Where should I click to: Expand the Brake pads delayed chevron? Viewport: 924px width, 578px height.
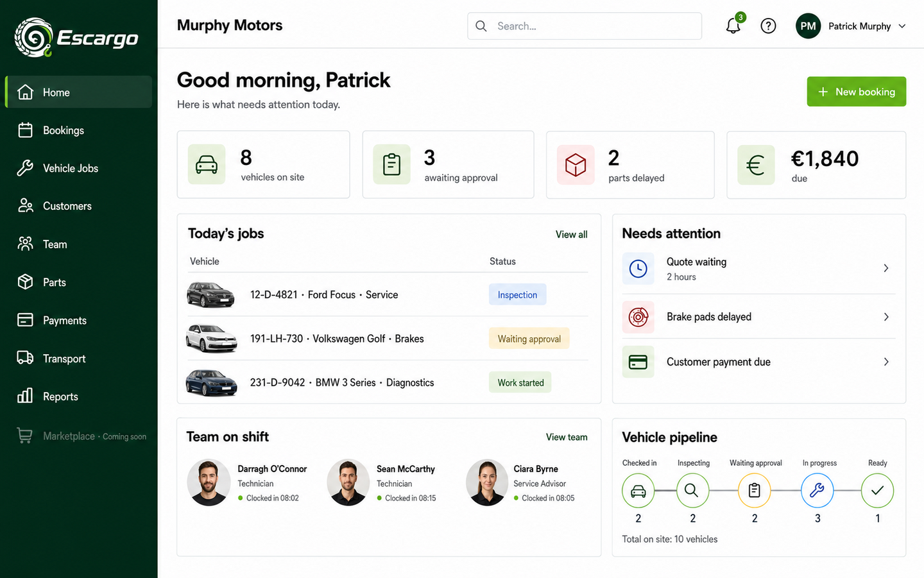click(886, 317)
